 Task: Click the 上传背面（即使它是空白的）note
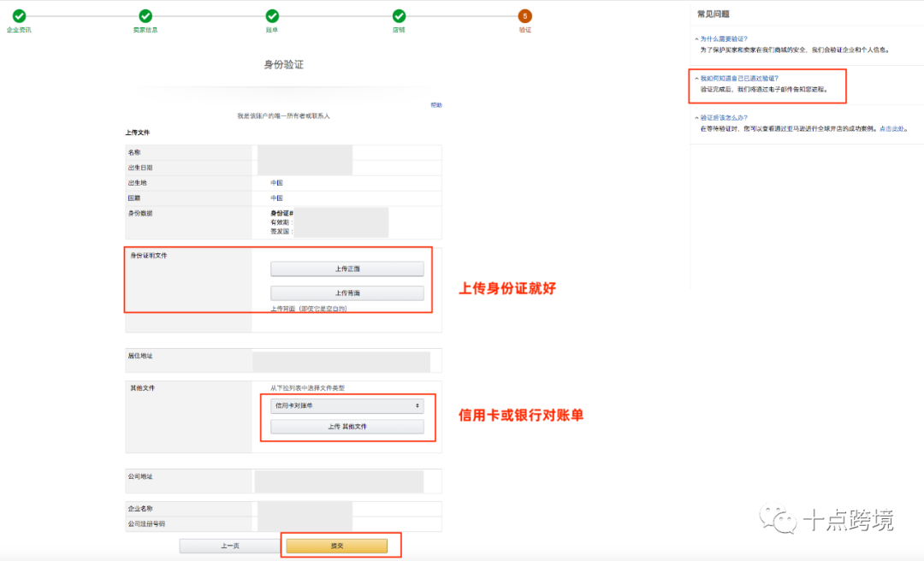309,309
